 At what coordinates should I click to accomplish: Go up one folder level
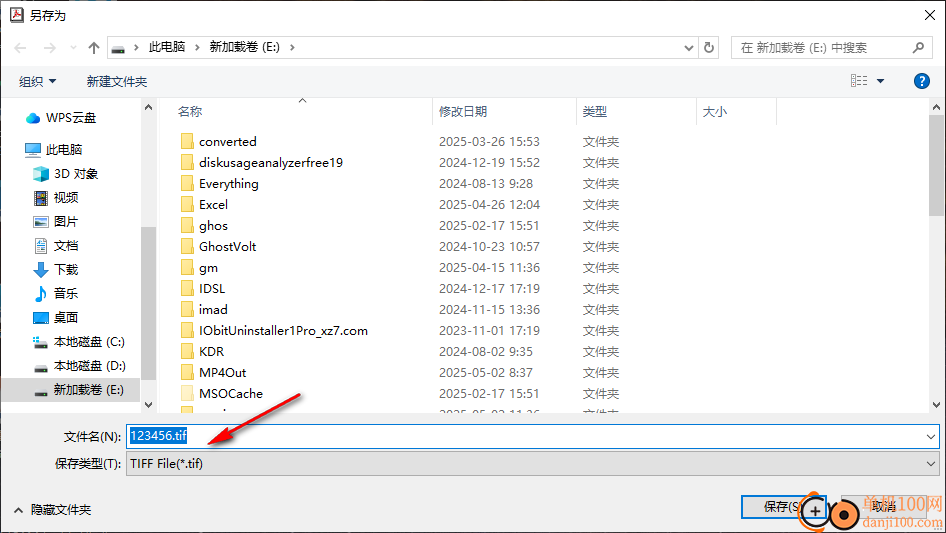[94, 48]
